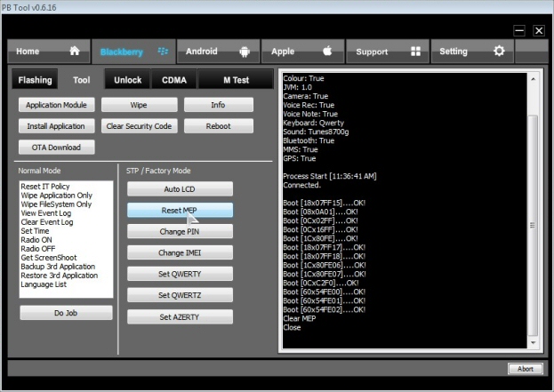Minimize the PB Tool window

[x=519, y=31]
